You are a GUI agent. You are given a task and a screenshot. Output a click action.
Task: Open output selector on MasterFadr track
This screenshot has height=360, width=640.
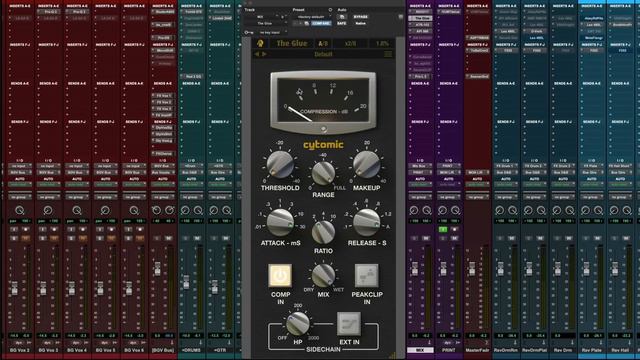pyautogui.click(x=477, y=173)
